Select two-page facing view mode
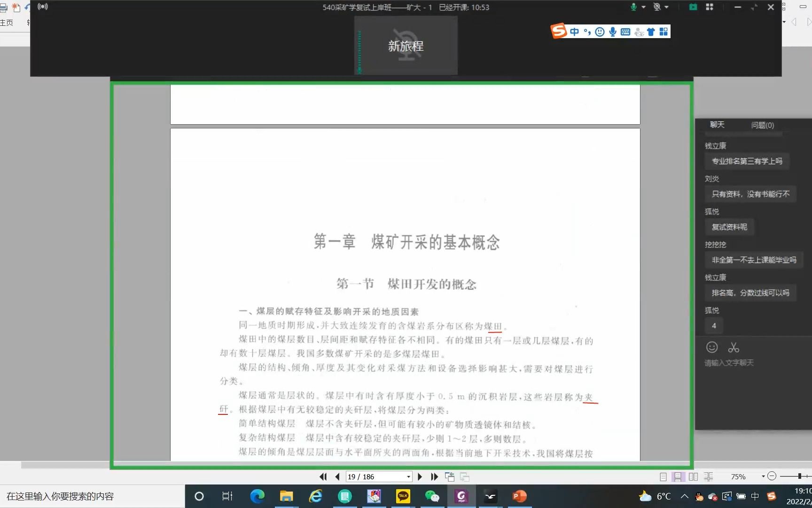The width and height of the screenshot is (812, 508). click(693, 476)
